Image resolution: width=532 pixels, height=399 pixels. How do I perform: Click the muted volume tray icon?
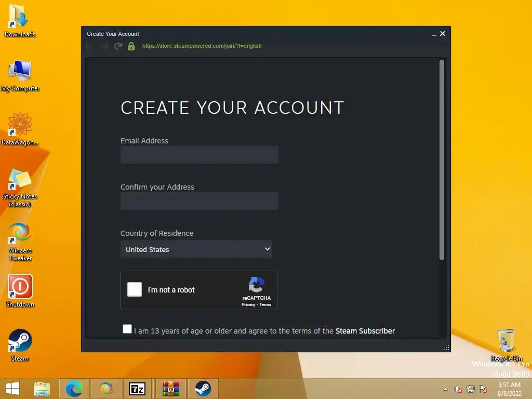[x=458, y=389]
